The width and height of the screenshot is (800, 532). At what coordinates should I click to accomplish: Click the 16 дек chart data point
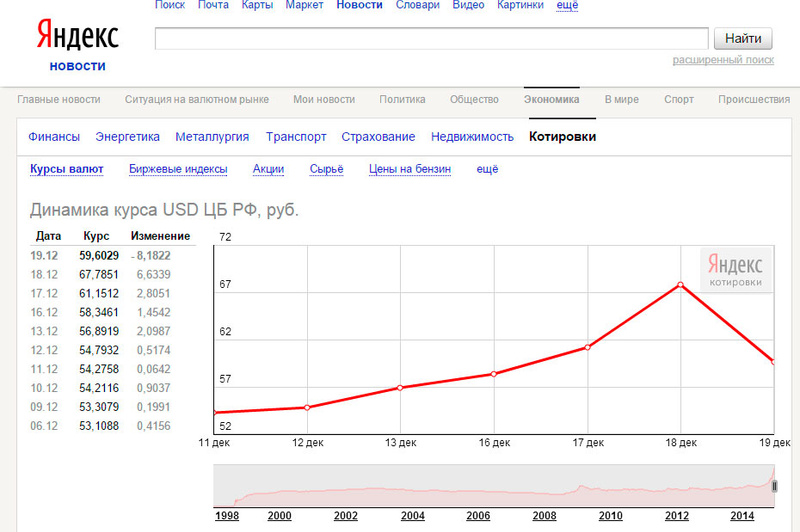tap(494, 374)
